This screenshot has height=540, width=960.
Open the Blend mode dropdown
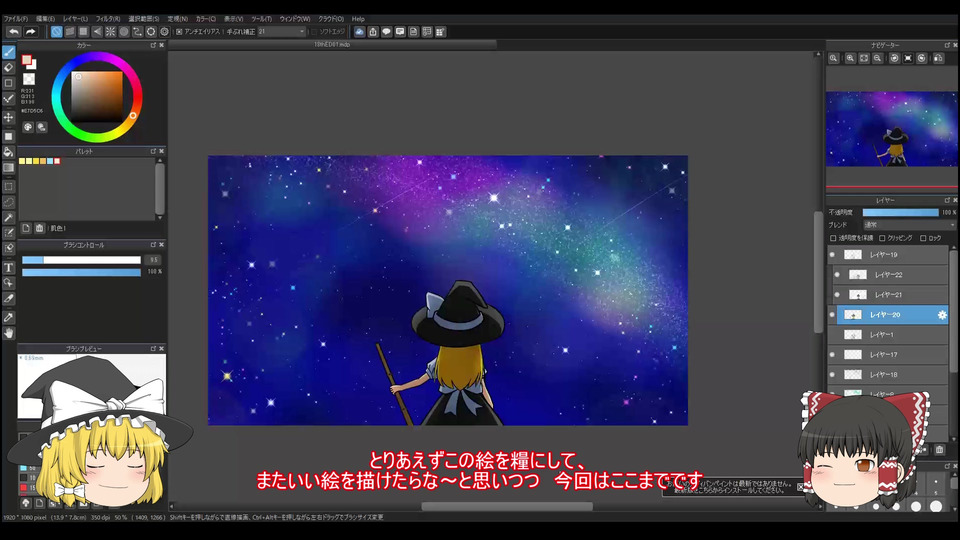click(x=909, y=225)
